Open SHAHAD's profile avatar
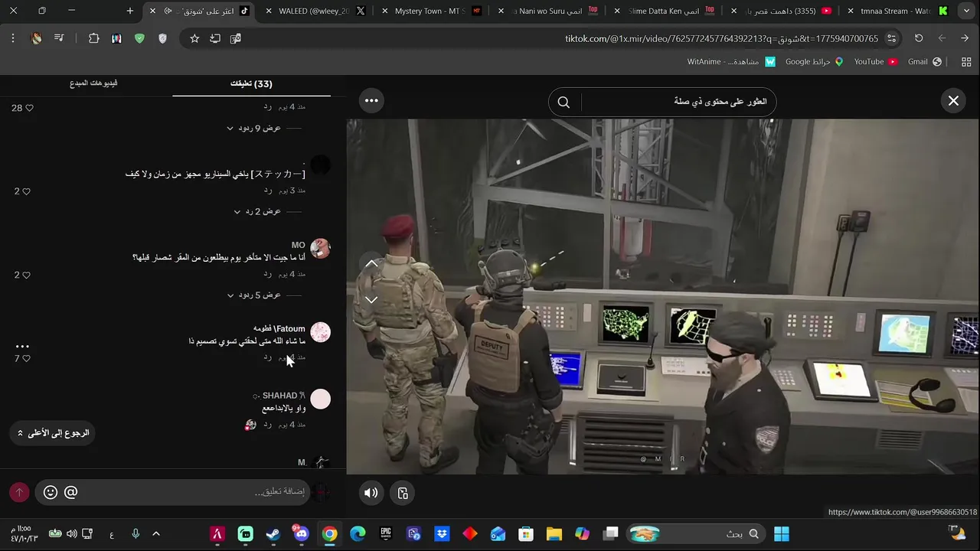This screenshot has height=551, width=980. point(320,399)
